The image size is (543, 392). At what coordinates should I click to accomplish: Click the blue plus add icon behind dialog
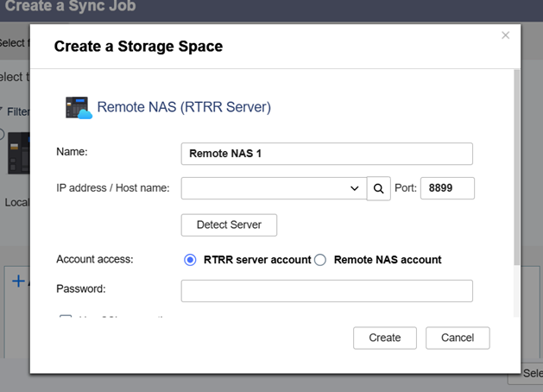pos(18,280)
